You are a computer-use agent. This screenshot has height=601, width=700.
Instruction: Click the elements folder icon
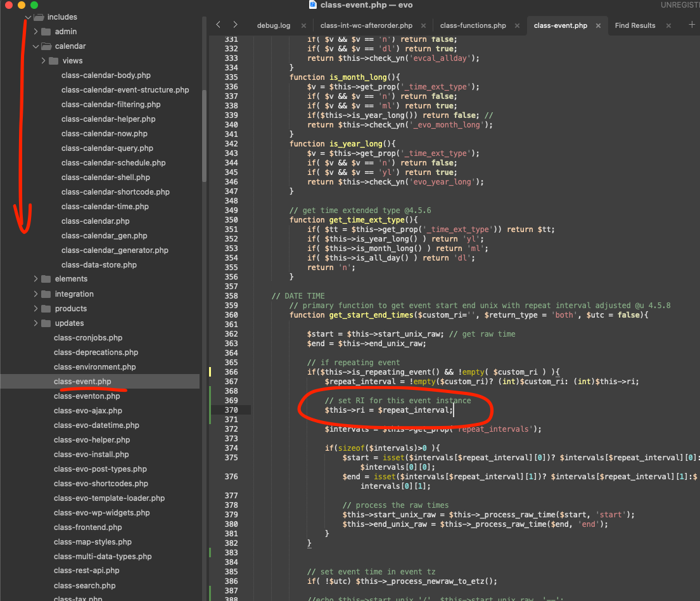[x=46, y=279]
